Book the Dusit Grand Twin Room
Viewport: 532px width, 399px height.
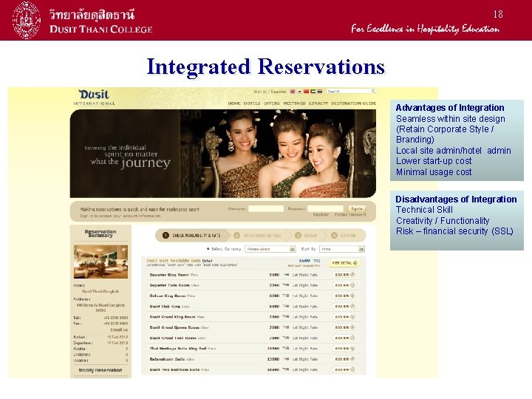(x=344, y=338)
